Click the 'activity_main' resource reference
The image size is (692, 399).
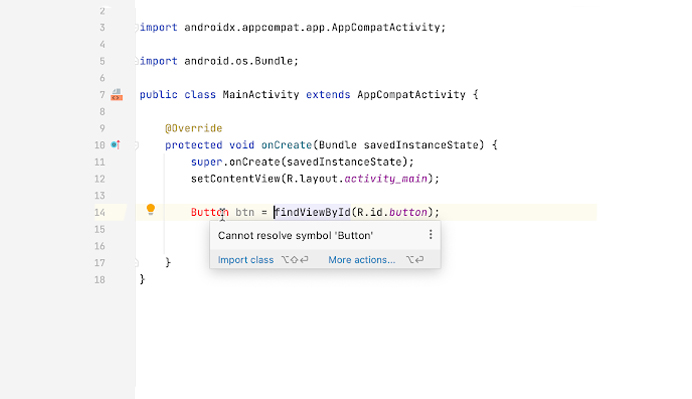point(386,179)
